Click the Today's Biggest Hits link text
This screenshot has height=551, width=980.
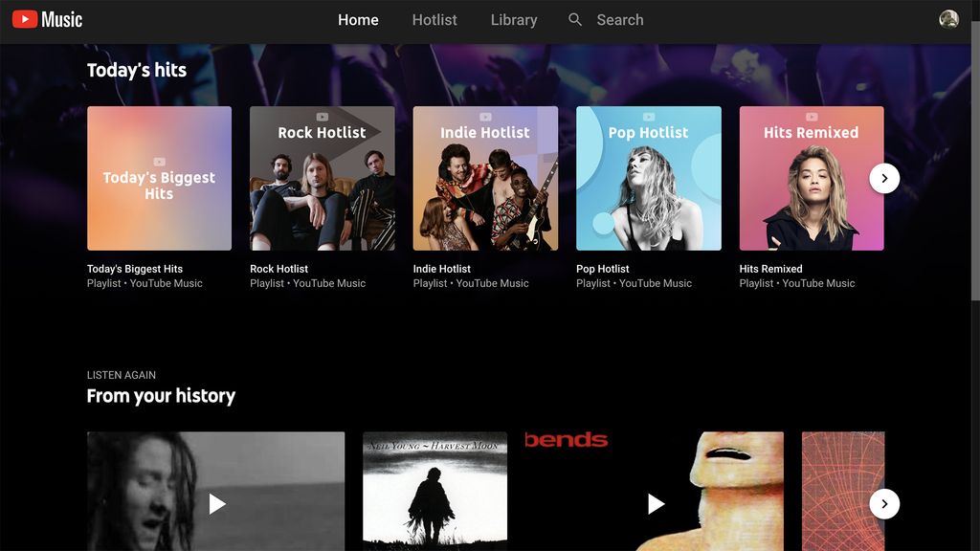coord(136,269)
